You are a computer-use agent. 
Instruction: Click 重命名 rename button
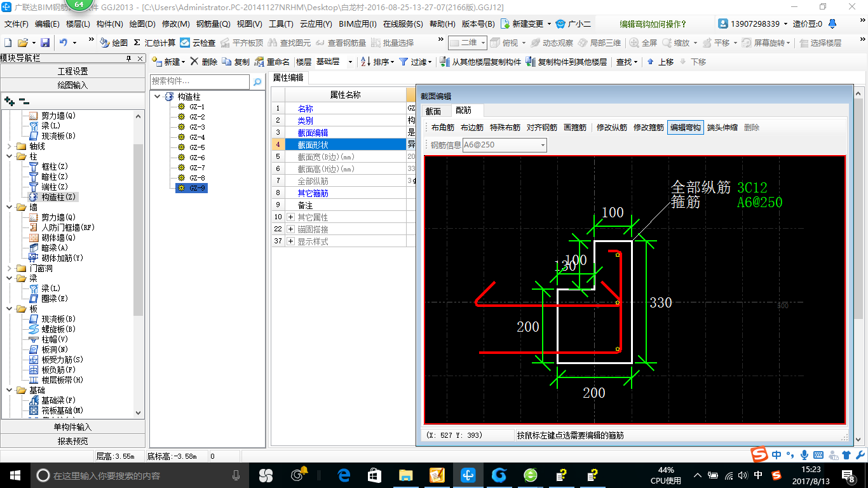point(272,62)
